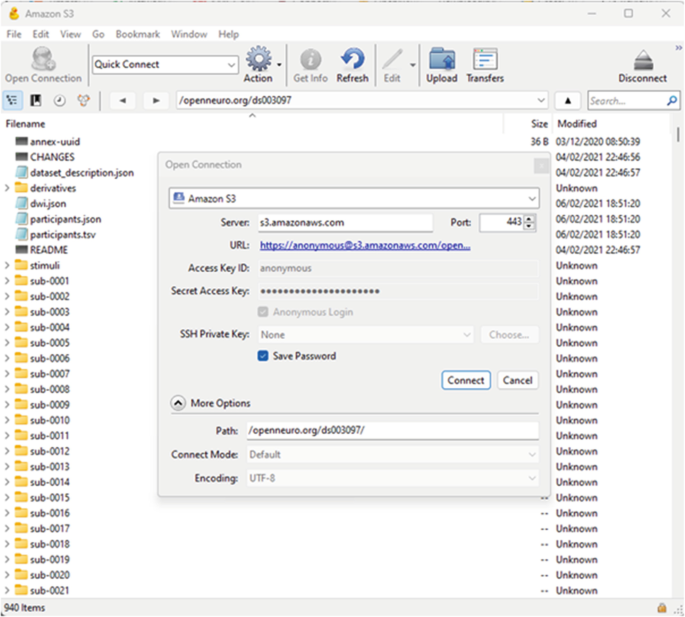This screenshot has width=685, height=617.
Task: Select the dataset_description.json file icon
Action: 21,173
